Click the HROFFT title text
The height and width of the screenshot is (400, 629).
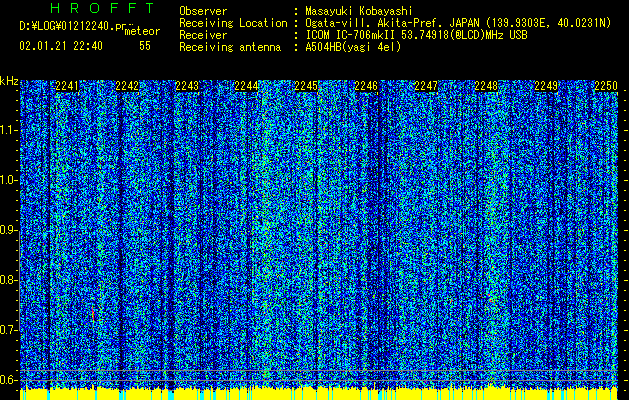click(103, 8)
